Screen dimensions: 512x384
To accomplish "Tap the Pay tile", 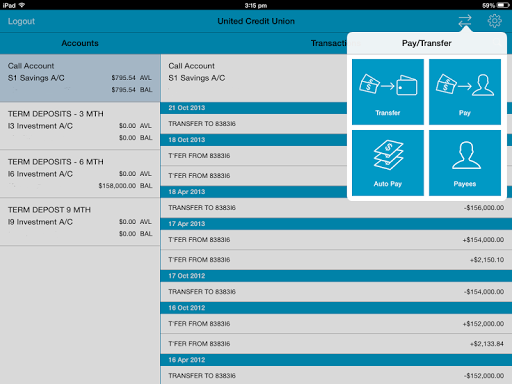I will pyautogui.click(x=465, y=92).
